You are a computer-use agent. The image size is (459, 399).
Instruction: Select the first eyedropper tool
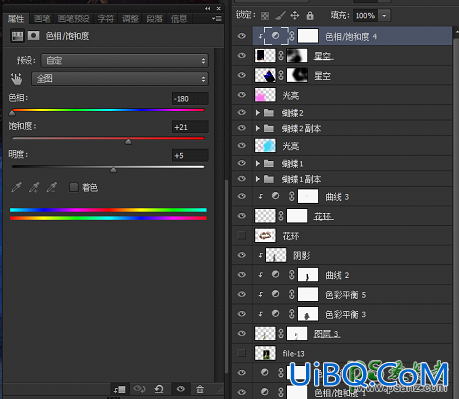16,187
